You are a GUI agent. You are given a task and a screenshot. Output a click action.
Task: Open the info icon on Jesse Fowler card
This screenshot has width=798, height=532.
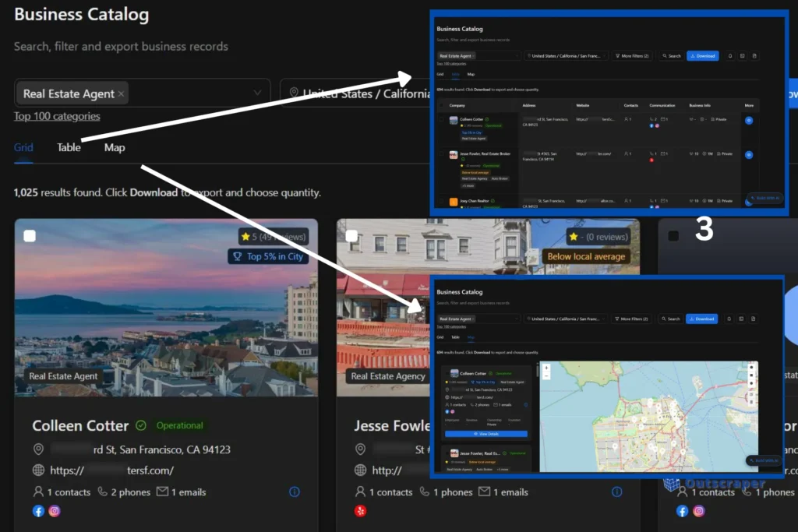pyautogui.click(x=617, y=491)
